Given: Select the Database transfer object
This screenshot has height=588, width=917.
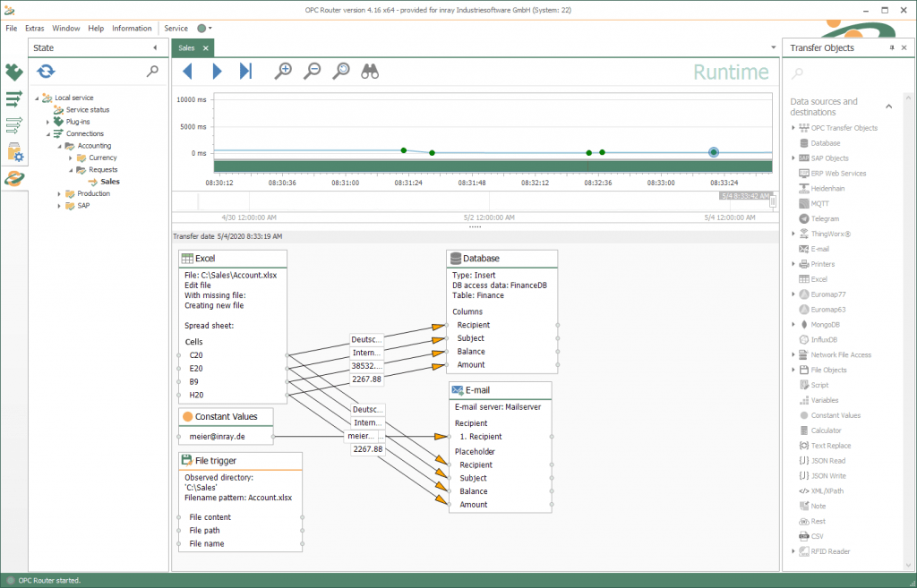Looking at the screenshot, I should pyautogui.click(x=825, y=143).
